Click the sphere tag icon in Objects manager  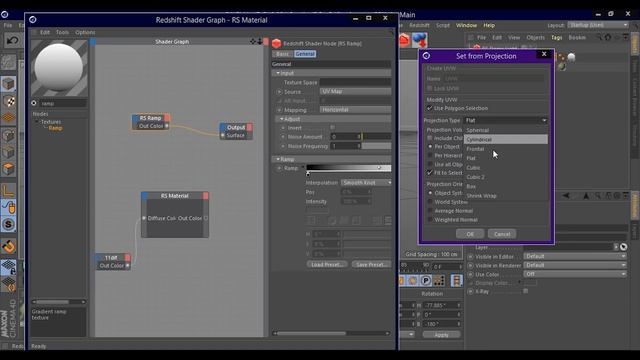571,58
